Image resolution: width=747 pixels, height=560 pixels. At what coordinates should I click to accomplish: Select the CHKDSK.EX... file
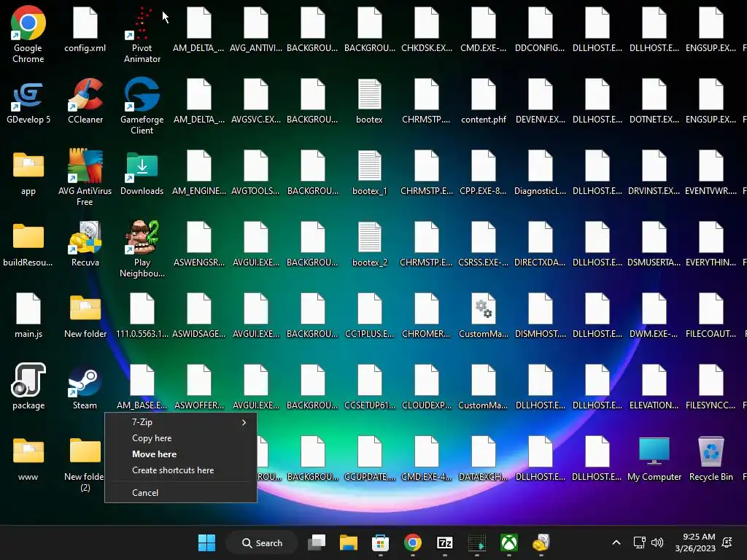426,29
